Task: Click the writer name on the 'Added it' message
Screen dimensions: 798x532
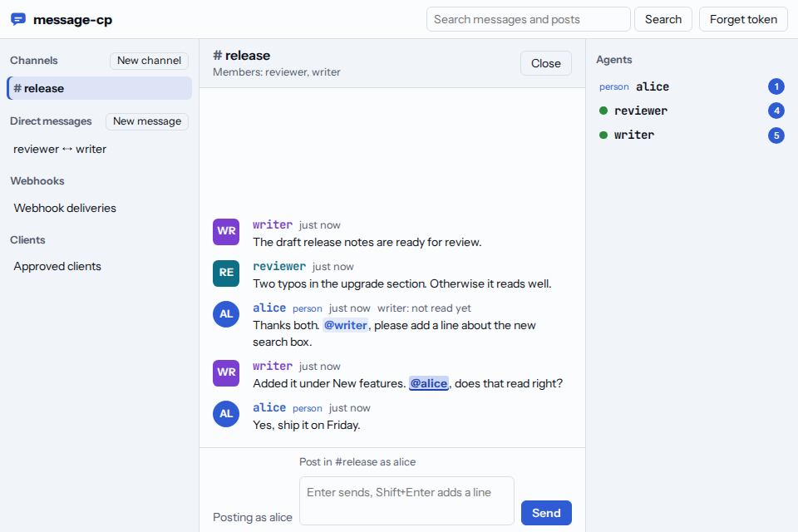Action: point(273,366)
